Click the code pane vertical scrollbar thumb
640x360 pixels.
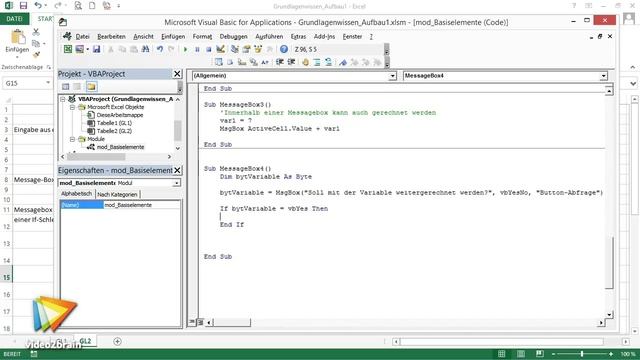[609, 262]
